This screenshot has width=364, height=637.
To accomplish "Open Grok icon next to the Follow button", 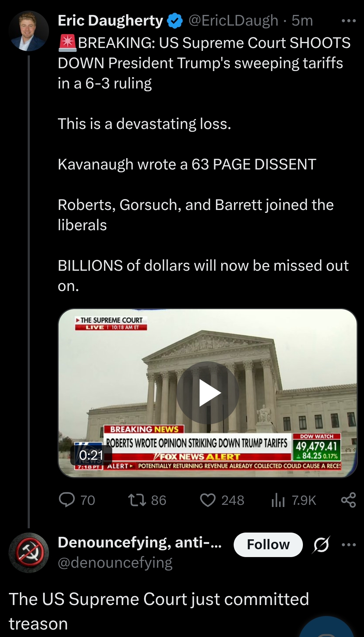I will [321, 544].
